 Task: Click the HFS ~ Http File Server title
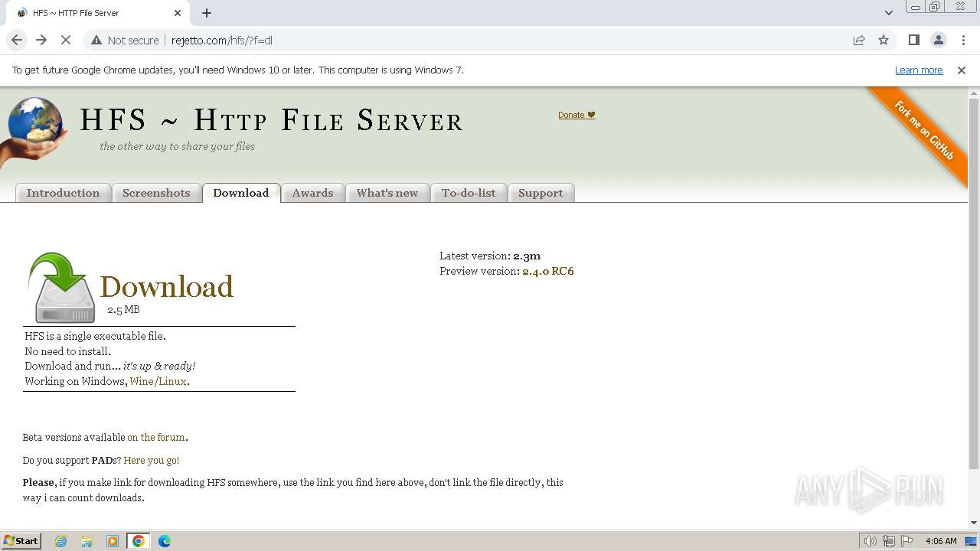pyautogui.click(x=271, y=121)
